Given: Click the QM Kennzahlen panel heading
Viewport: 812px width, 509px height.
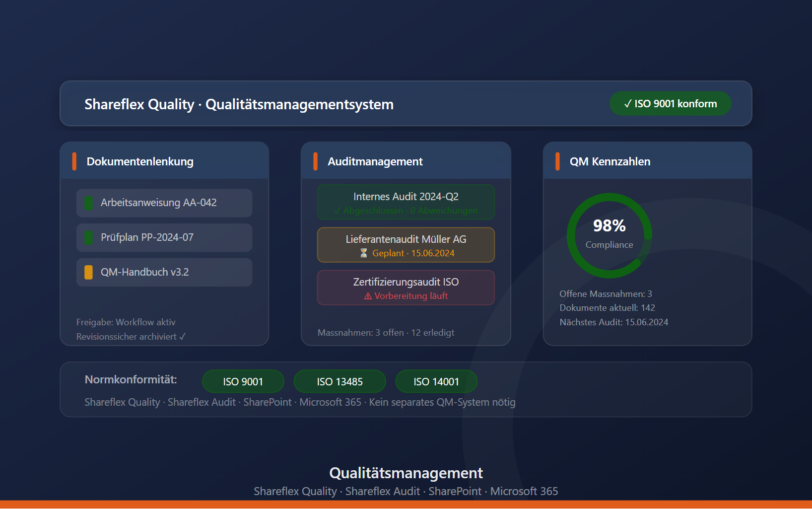Looking at the screenshot, I should tap(610, 161).
